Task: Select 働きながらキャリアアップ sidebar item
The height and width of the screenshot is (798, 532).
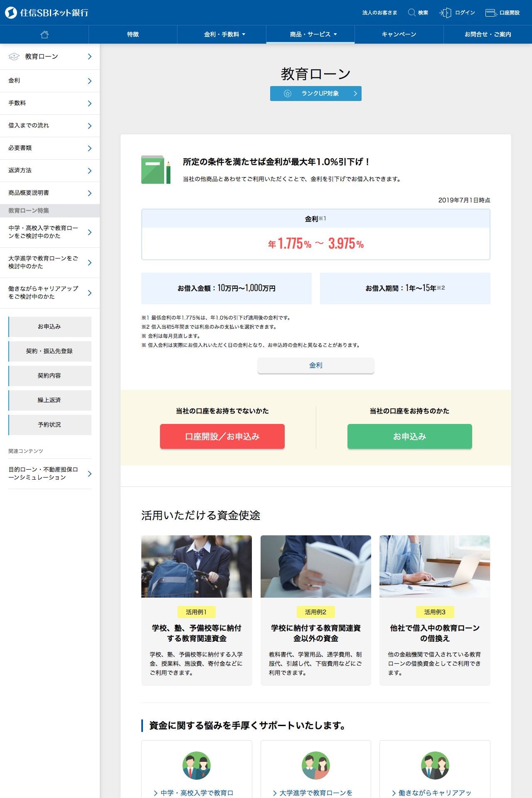Action: click(x=50, y=293)
